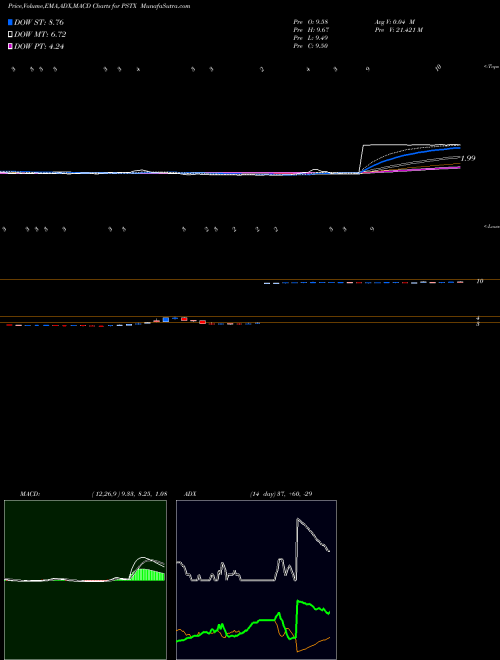Click the ADX panel heading label
The width and height of the screenshot is (500, 660).
tap(191, 494)
